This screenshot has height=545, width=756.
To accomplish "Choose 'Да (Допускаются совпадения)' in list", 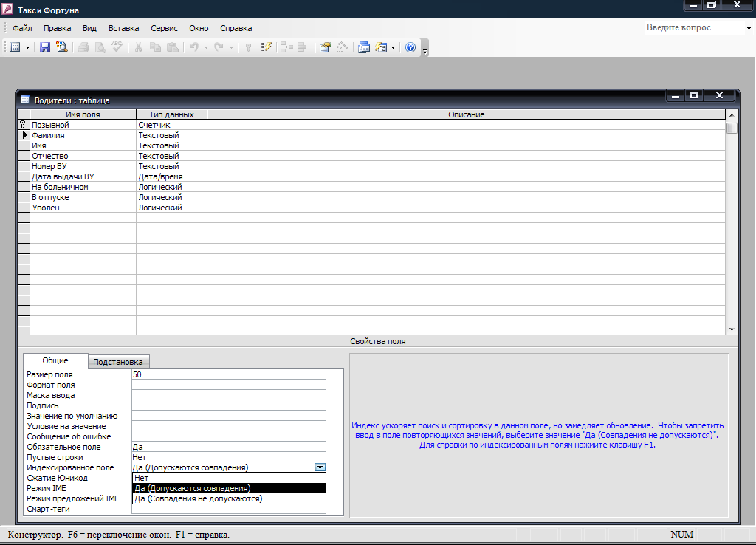I will tap(229, 488).
